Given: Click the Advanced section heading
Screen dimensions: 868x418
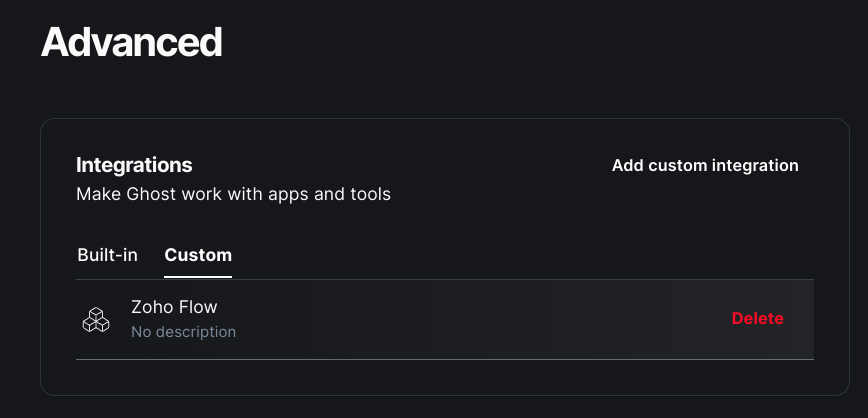Looking at the screenshot, I should [131, 42].
